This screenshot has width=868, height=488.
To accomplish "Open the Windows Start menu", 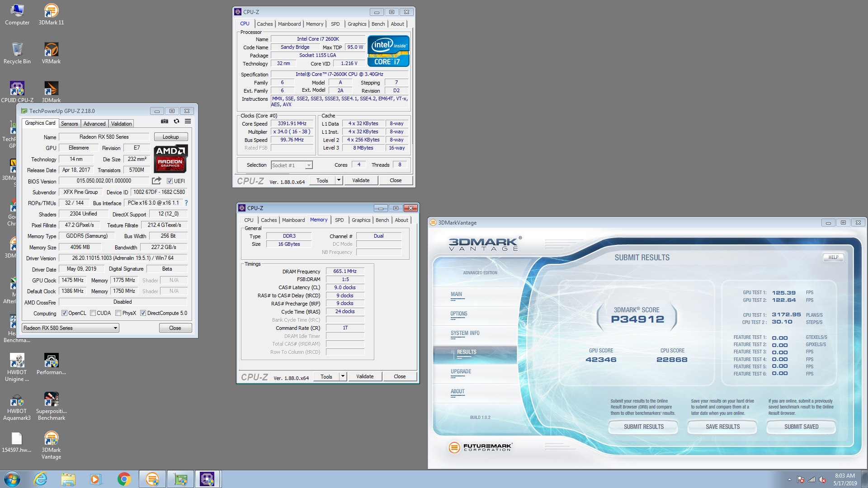I will click(x=12, y=479).
